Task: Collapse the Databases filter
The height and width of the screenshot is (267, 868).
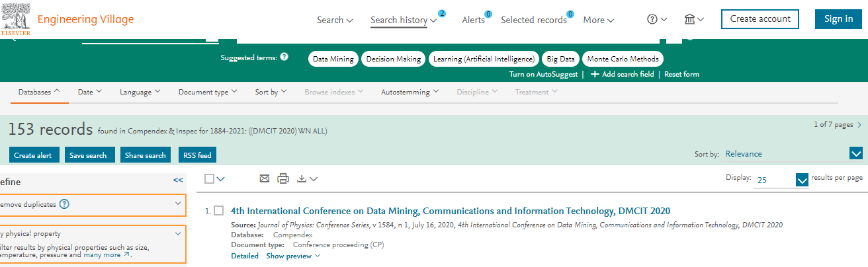Action: 39,92
